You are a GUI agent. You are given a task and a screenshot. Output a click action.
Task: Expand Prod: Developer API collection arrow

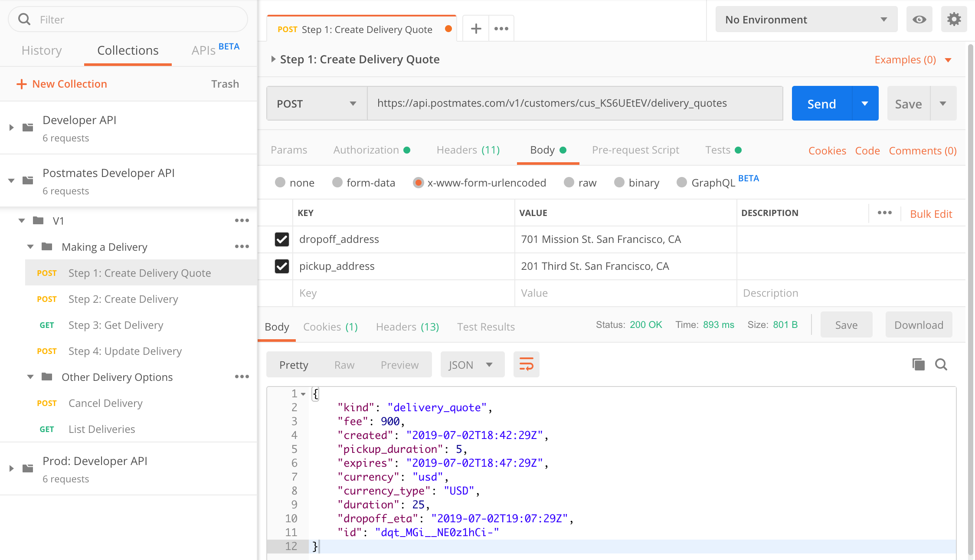11,468
